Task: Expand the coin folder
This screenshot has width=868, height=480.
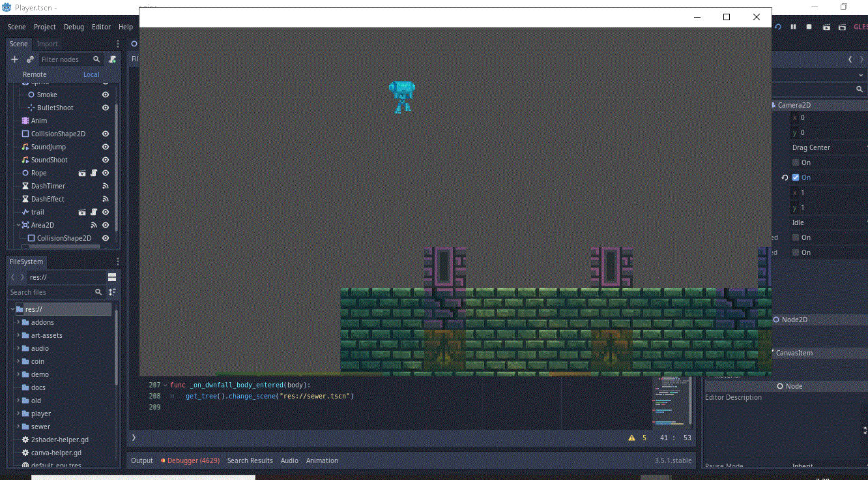Action: pos(18,361)
